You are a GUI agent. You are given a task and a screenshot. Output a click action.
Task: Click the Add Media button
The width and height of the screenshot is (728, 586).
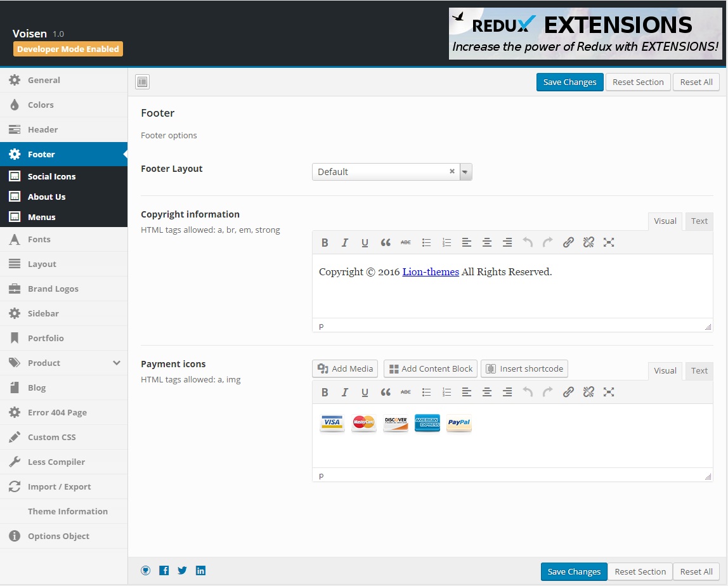coord(345,368)
